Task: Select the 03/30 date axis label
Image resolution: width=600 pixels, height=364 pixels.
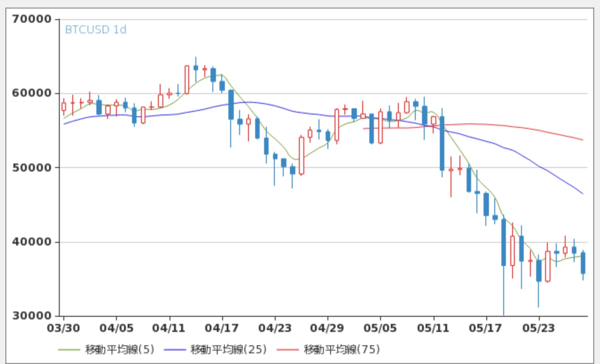Action: pos(63,328)
